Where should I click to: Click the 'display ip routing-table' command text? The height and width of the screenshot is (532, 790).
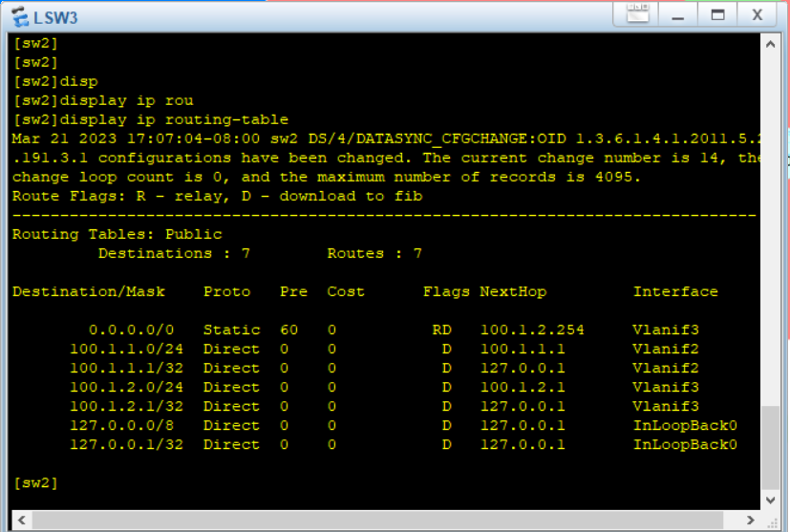(174, 120)
